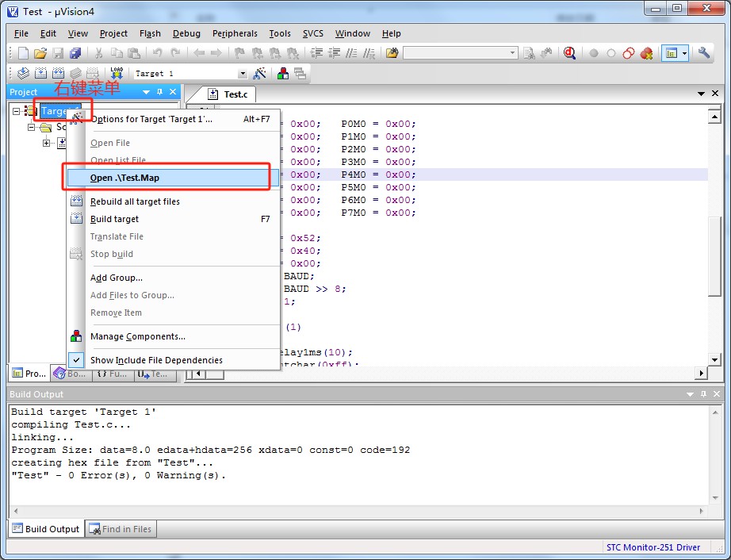Screen dimensions: 731x560
Task: Open the Flash menu
Action: click(x=150, y=33)
